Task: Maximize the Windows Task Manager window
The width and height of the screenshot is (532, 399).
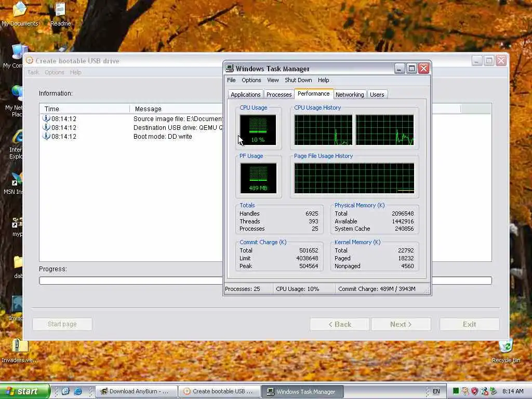Action: pyautogui.click(x=411, y=69)
